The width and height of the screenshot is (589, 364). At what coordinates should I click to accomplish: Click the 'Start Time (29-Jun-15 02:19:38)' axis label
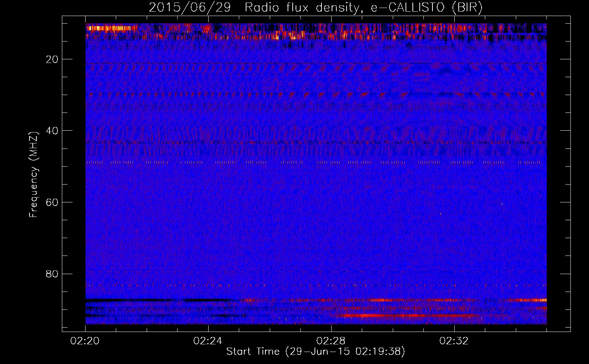pyautogui.click(x=316, y=352)
